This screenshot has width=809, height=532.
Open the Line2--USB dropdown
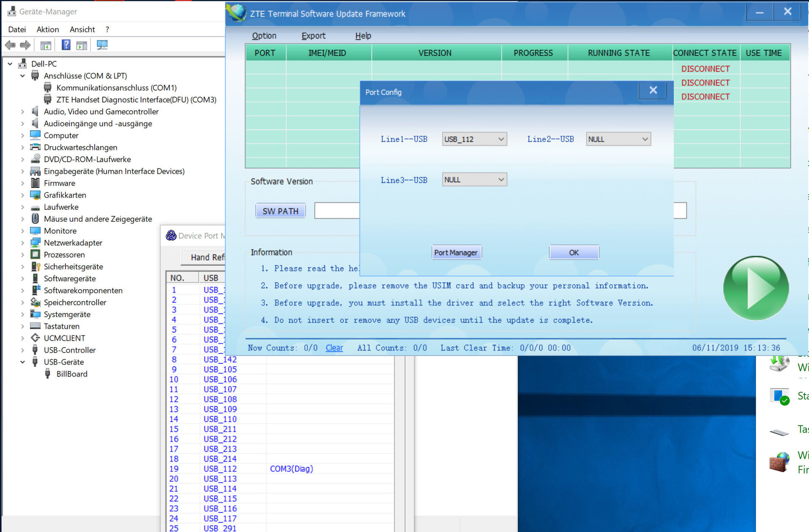[618, 139]
